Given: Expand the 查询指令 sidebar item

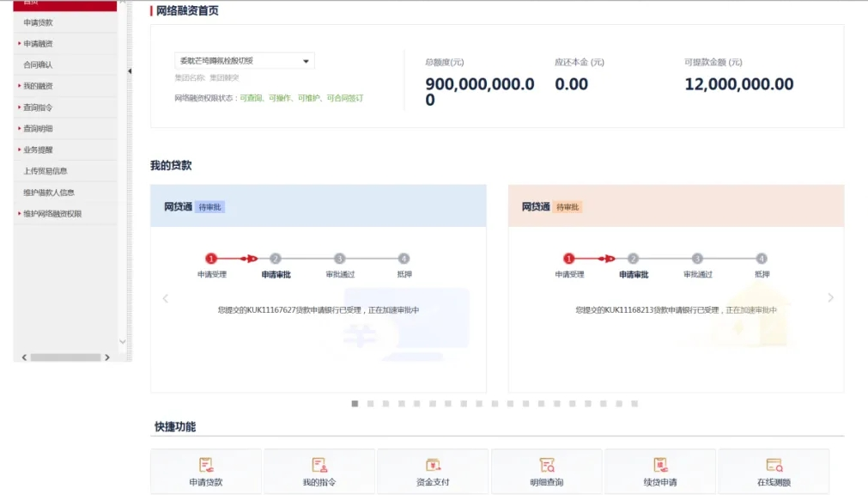Looking at the screenshot, I should [38, 107].
